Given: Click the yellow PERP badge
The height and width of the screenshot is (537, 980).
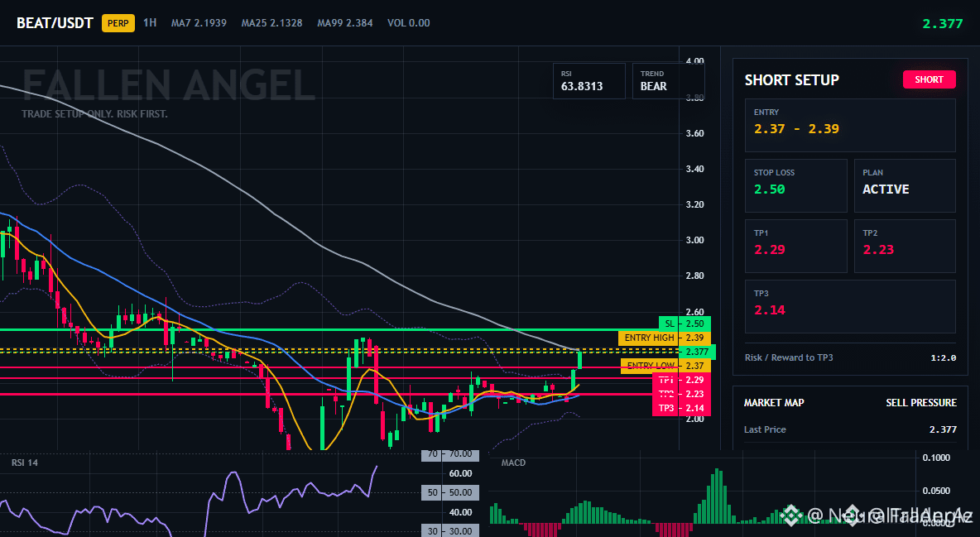Looking at the screenshot, I should (118, 23).
